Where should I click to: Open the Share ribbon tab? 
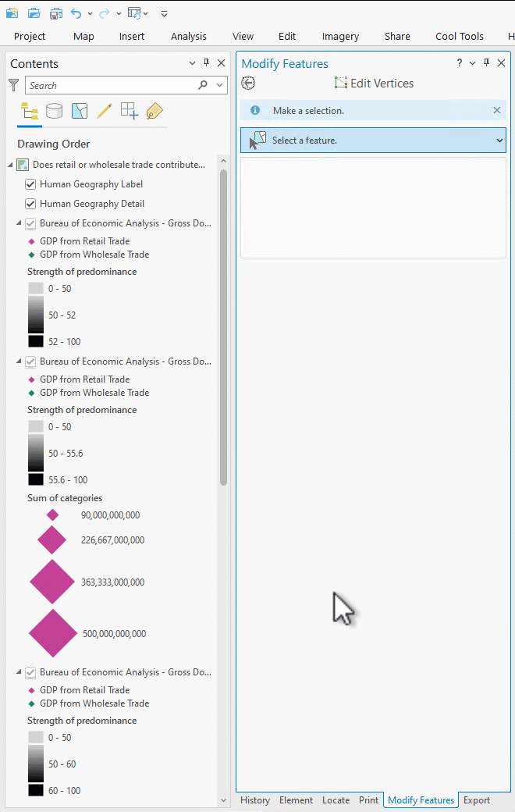coord(397,36)
